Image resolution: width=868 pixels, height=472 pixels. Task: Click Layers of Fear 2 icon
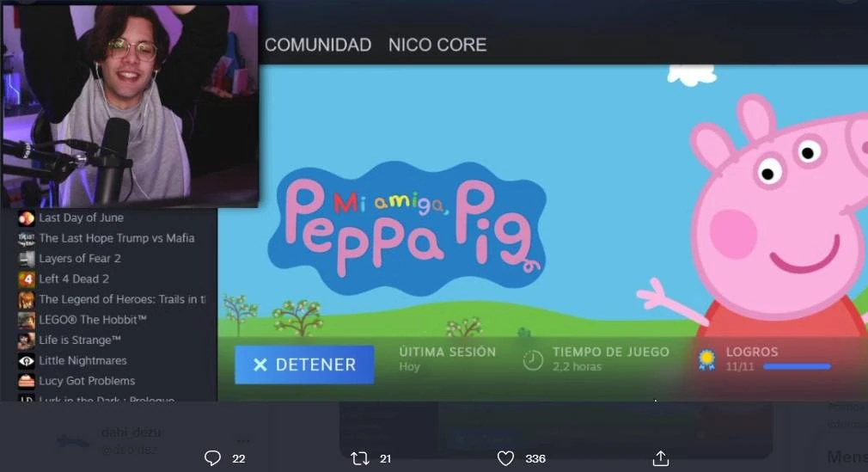point(26,259)
